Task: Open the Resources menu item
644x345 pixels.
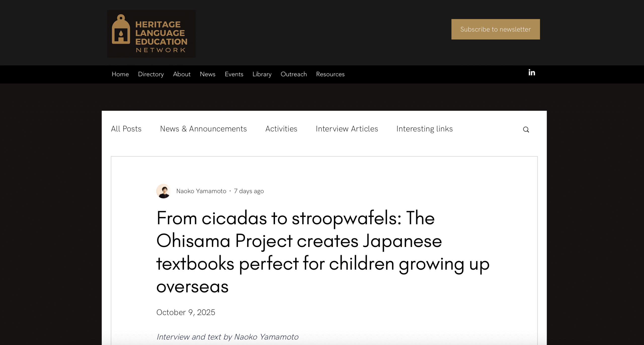Action: coord(330,74)
